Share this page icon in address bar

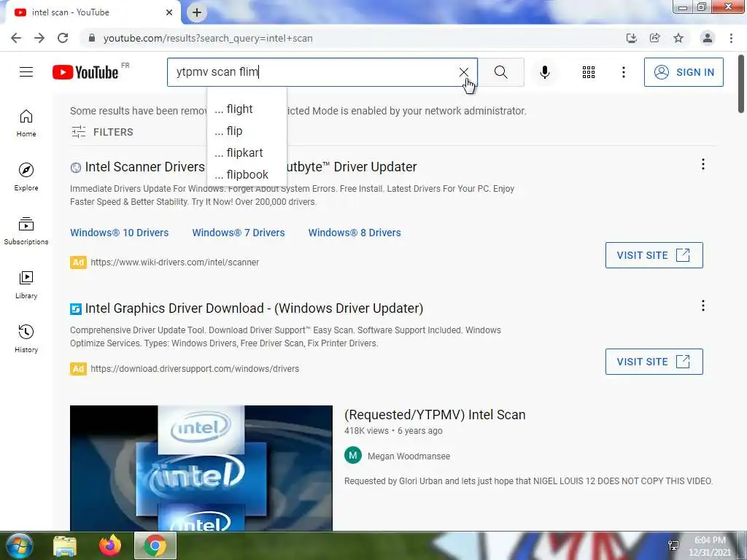click(x=655, y=38)
